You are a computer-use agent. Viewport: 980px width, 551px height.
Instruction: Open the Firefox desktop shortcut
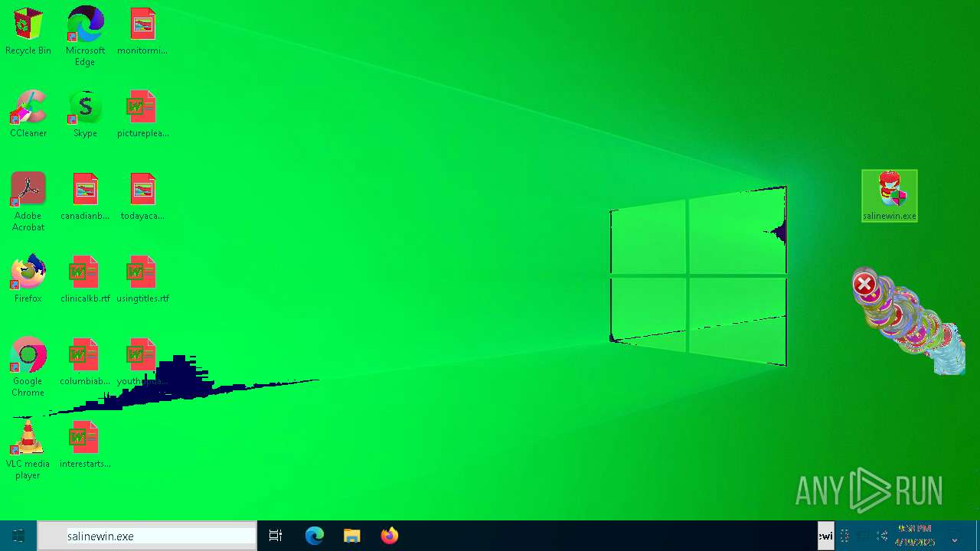[28, 279]
